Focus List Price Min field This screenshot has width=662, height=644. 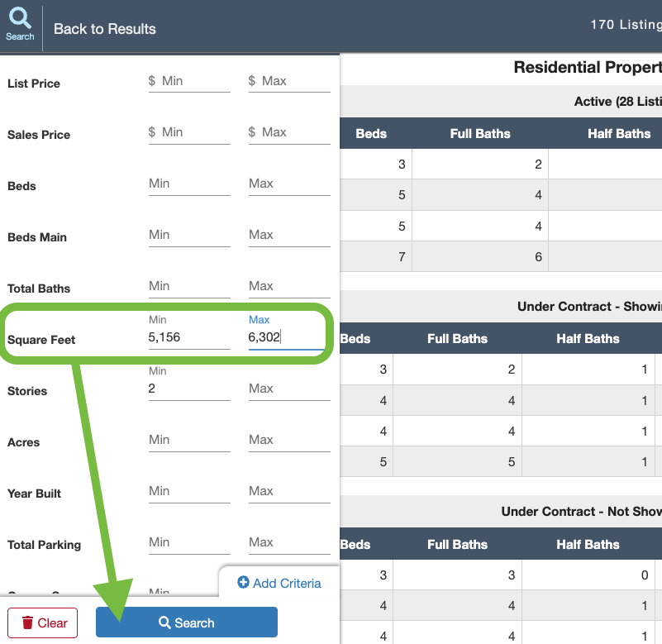point(189,81)
